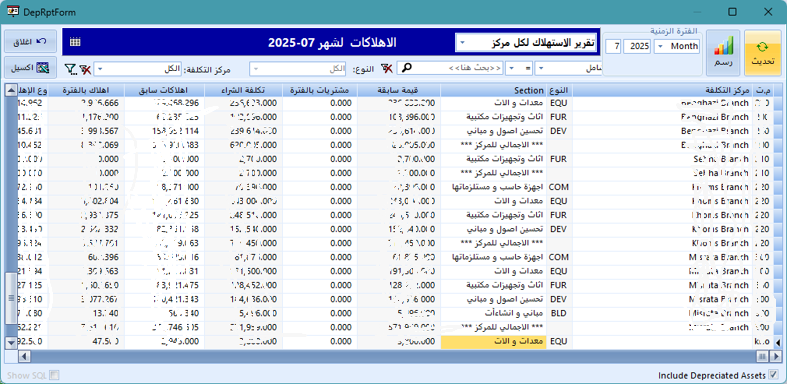Select the COM cell in the Khoms Branch row
The image size is (787, 384).
(x=560, y=187)
